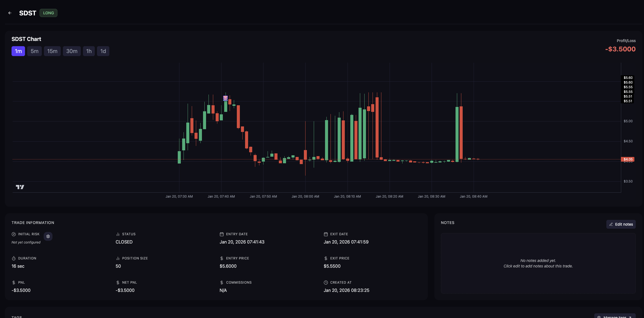The image size is (644, 318).
Task: Open Manage tags
Action: tap(615, 316)
